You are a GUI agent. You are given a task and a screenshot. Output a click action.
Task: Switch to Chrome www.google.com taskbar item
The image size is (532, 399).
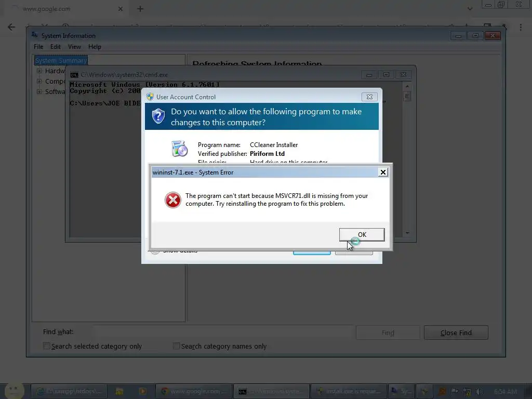(x=194, y=391)
